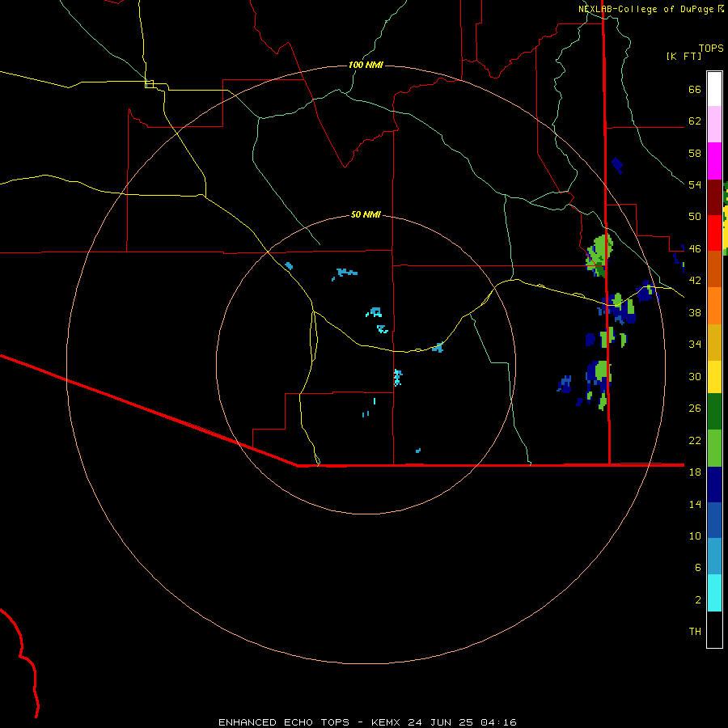Click the light blue legend swatch near 6
The width and height of the screenshot is (728, 728).
pos(714,557)
